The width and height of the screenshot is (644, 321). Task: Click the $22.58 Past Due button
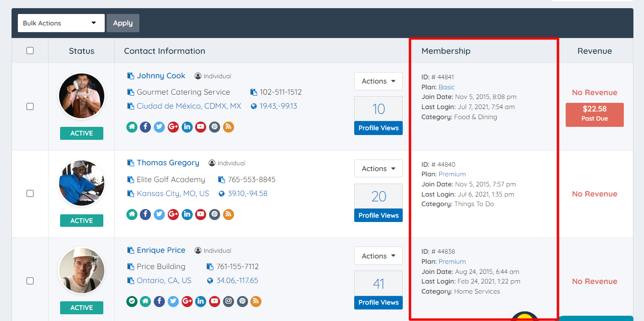pos(594,115)
